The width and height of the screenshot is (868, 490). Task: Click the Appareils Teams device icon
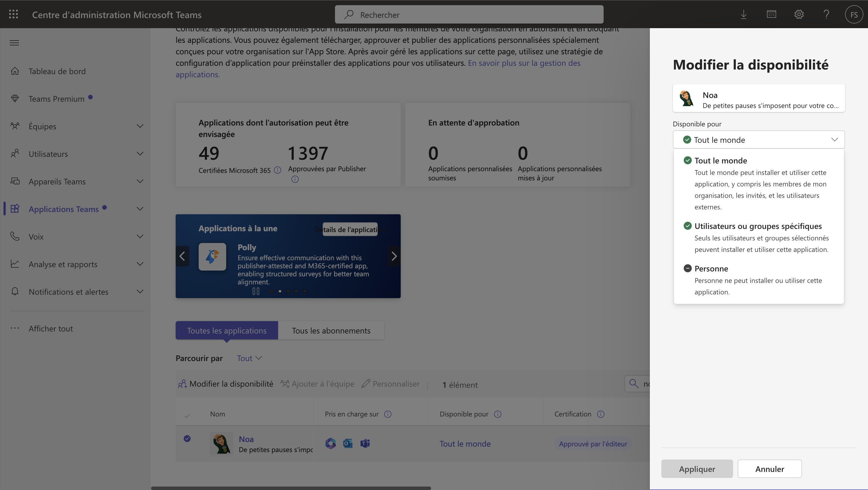15,181
